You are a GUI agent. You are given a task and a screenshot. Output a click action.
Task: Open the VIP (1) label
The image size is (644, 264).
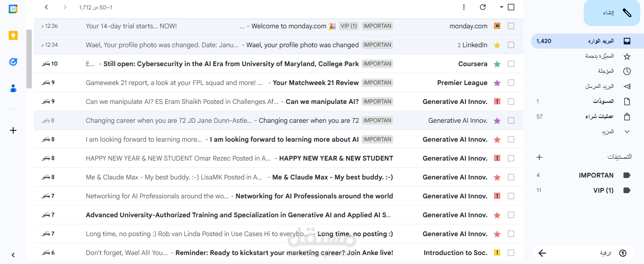click(603, 190)
